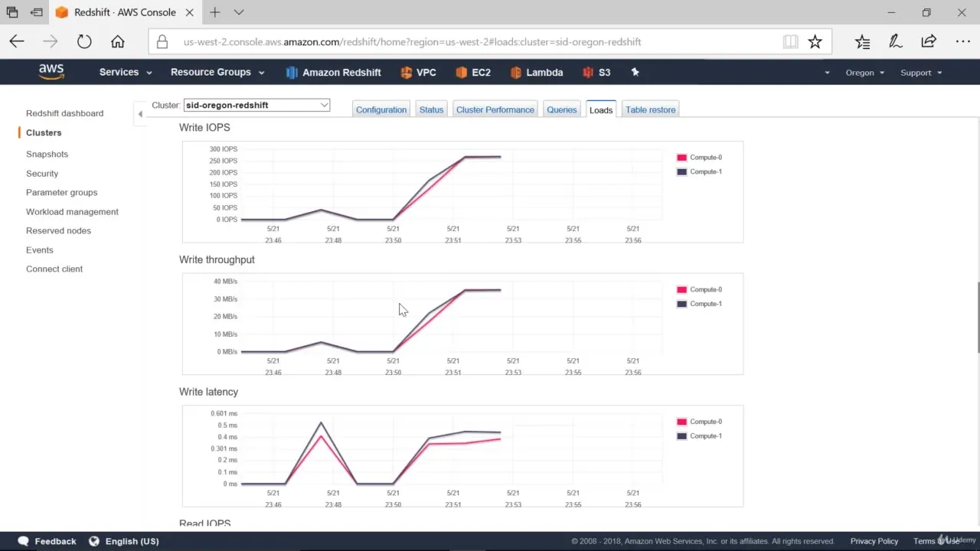
Task: Open the favorites hub icon
Action: (x=862, y=42)
